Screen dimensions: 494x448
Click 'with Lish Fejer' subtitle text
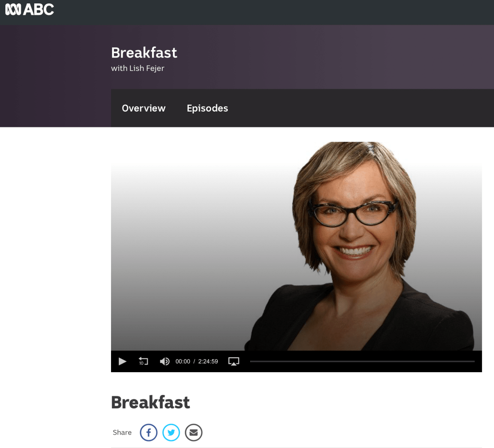138,69
